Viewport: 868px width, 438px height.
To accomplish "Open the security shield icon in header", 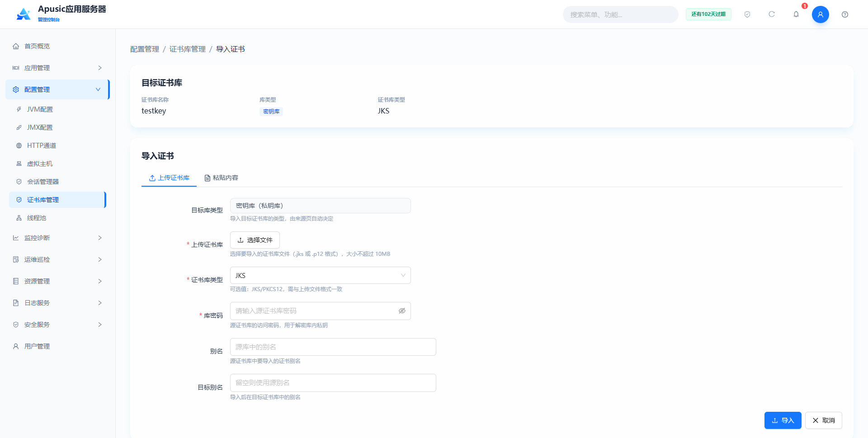I will click(747, 14).
